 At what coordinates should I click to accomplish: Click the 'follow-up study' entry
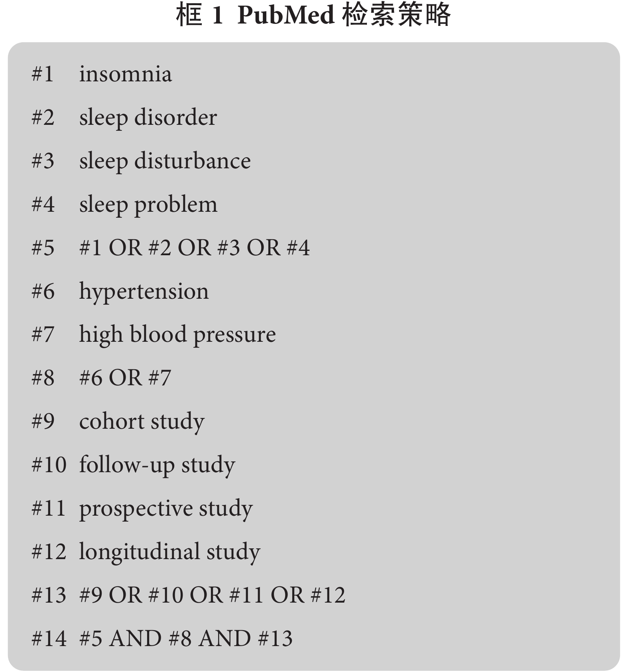pos(157,465)
